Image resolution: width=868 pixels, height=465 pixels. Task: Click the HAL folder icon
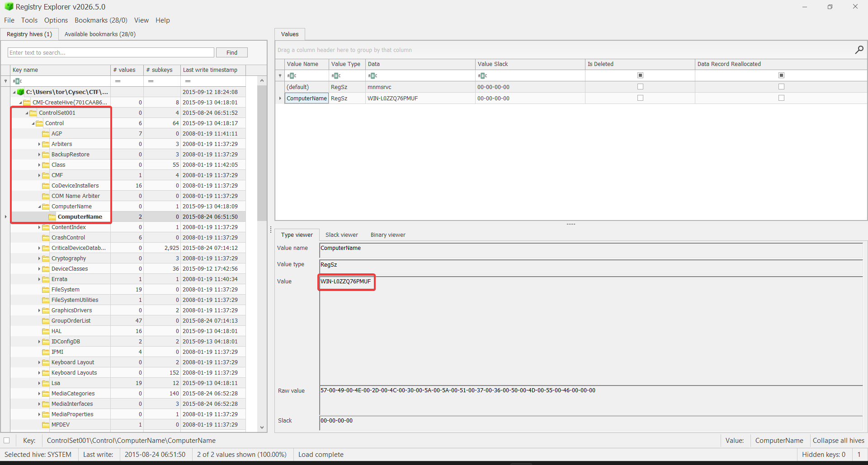[x=46, y=331]
